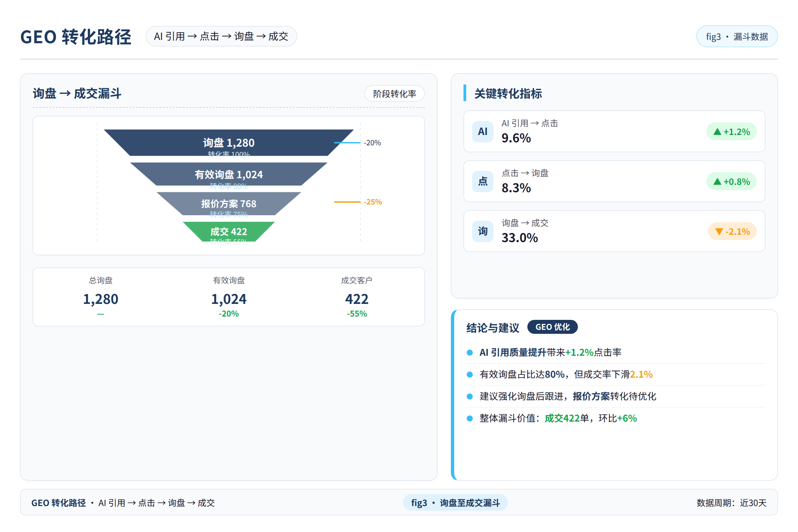The width and height of the screenshot is (798, 532).
Task: Click the 数据周期：近30天 footer text
Action: [x=731, y=502]
